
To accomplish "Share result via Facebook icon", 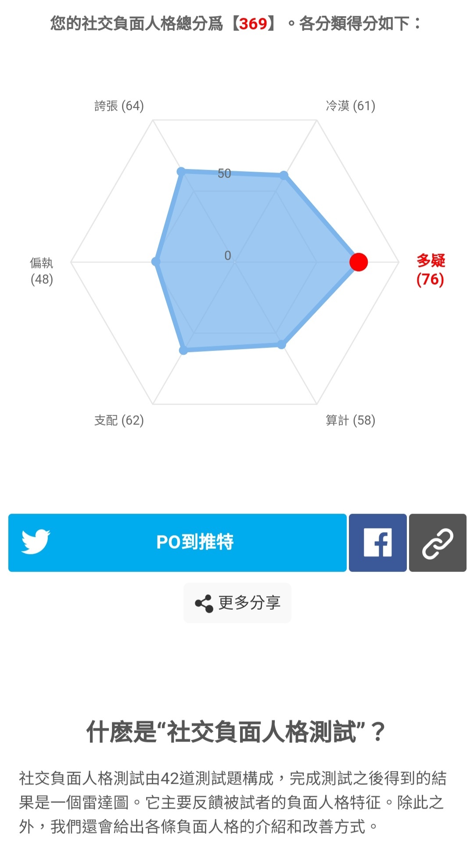I will click(378, 542).
